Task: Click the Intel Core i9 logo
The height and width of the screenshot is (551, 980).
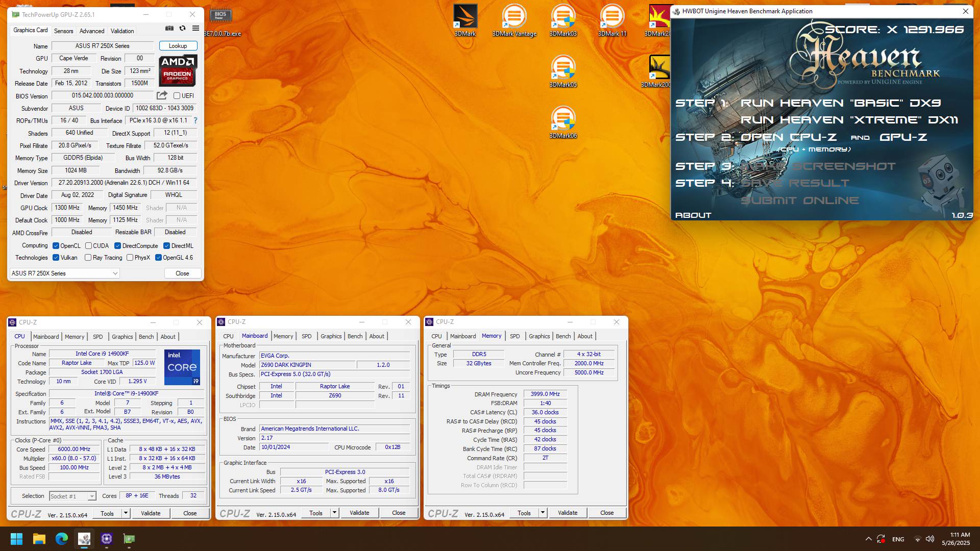Action: point(182,367)
